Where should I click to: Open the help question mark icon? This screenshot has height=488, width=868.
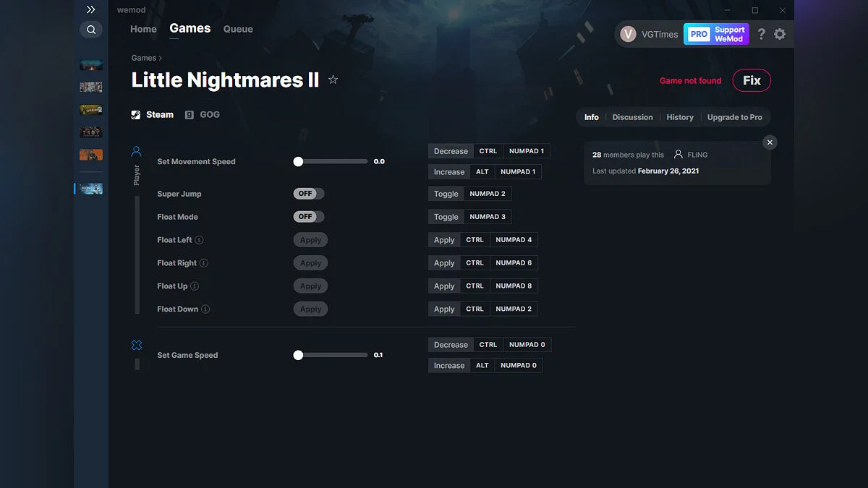[x=761, y=34]
